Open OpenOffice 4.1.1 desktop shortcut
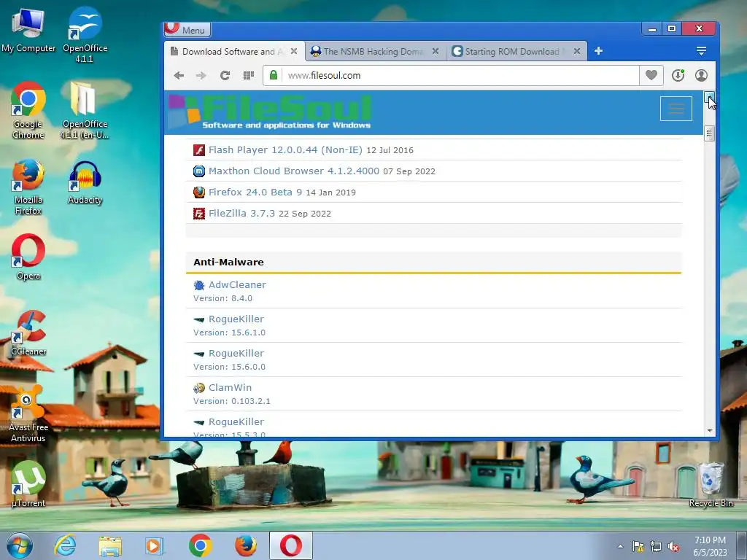The height and width of the screenshot is (560, 747). (x=85, y=35)
